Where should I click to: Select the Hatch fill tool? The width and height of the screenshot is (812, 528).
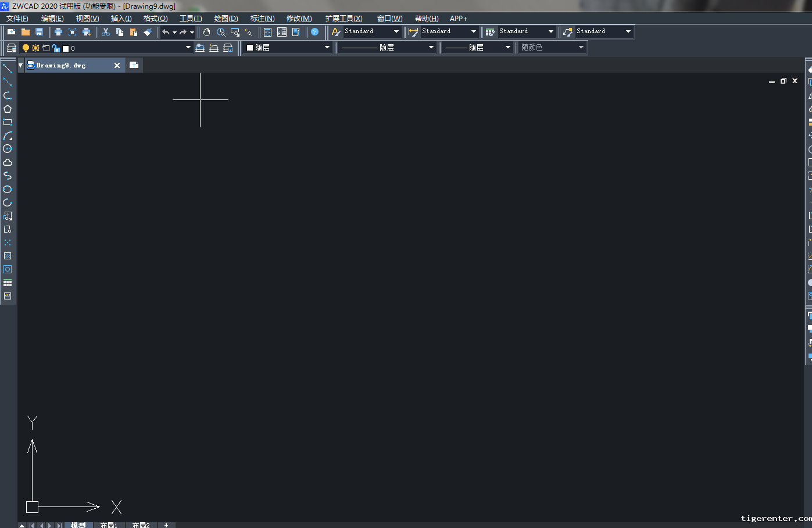[x=8, y=256]
